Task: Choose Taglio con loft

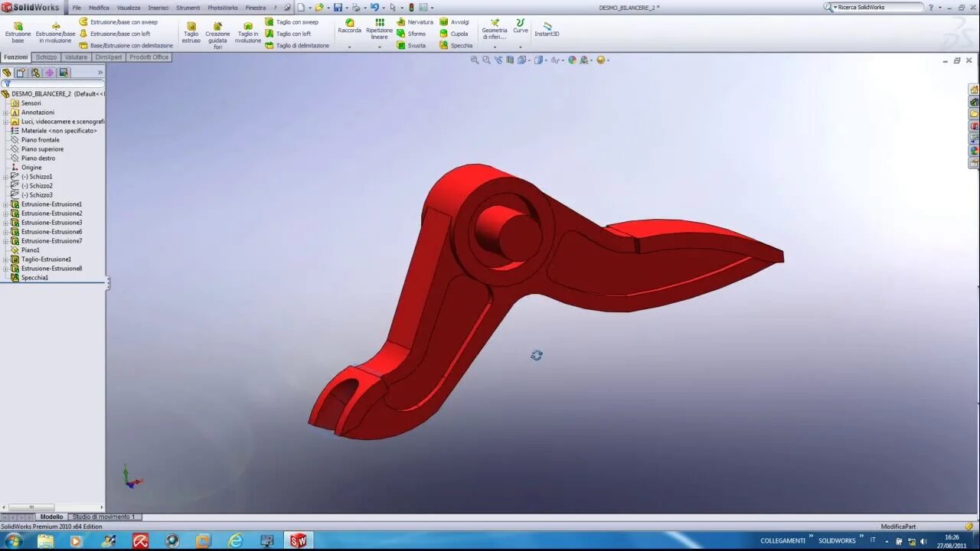Action: click(x=289, y=34)
